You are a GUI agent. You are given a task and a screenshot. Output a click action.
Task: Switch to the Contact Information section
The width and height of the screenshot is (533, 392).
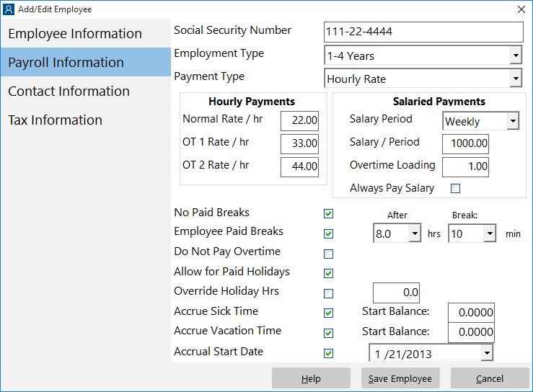pos(85,91)
